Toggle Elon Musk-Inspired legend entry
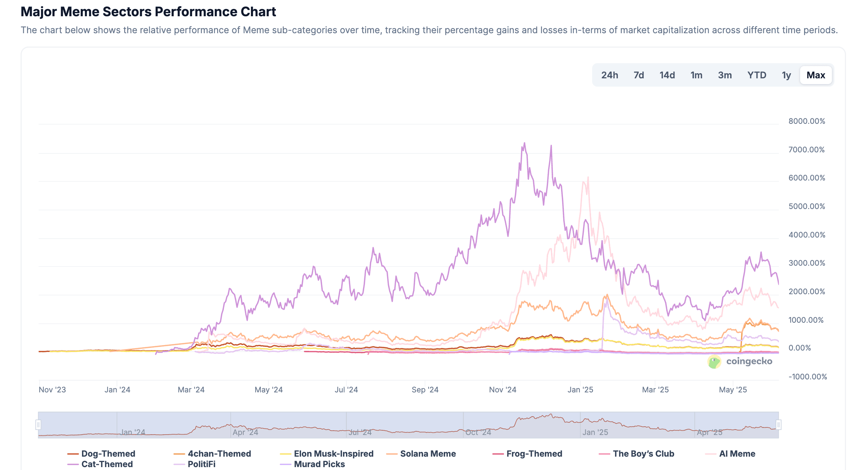868x470 pixels. point(333,453)
